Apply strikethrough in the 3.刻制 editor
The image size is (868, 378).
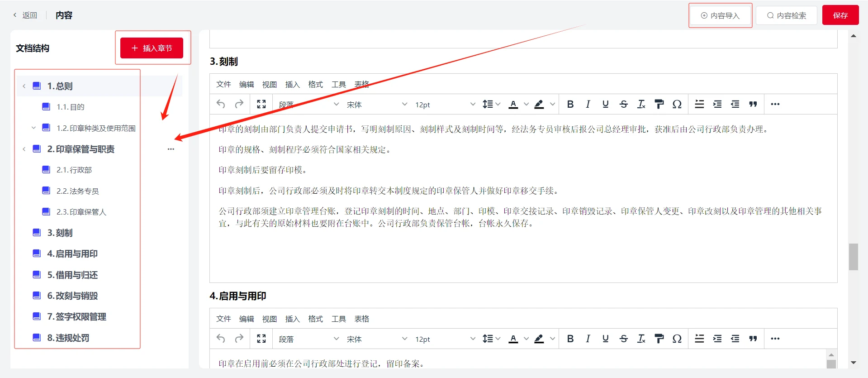pyautogui.click(x=624, y=104)
